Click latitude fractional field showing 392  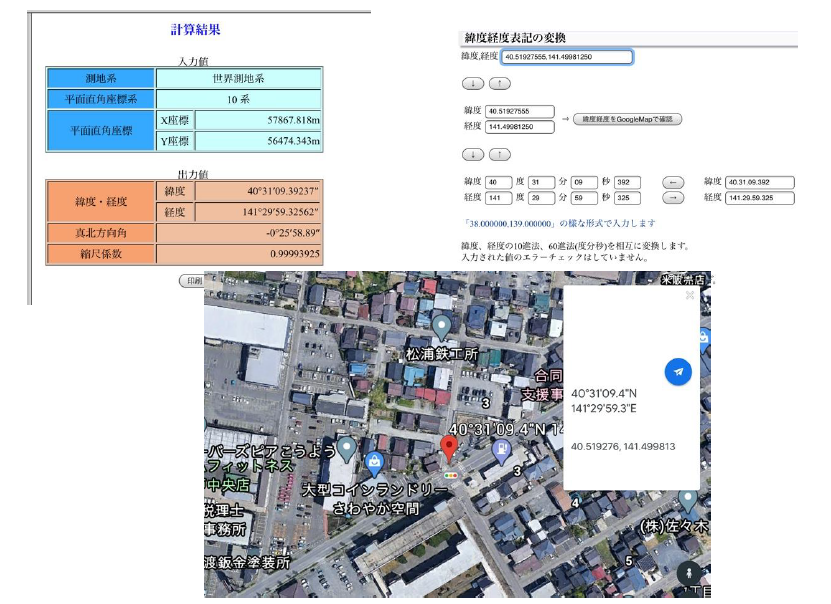click(627, 182)
